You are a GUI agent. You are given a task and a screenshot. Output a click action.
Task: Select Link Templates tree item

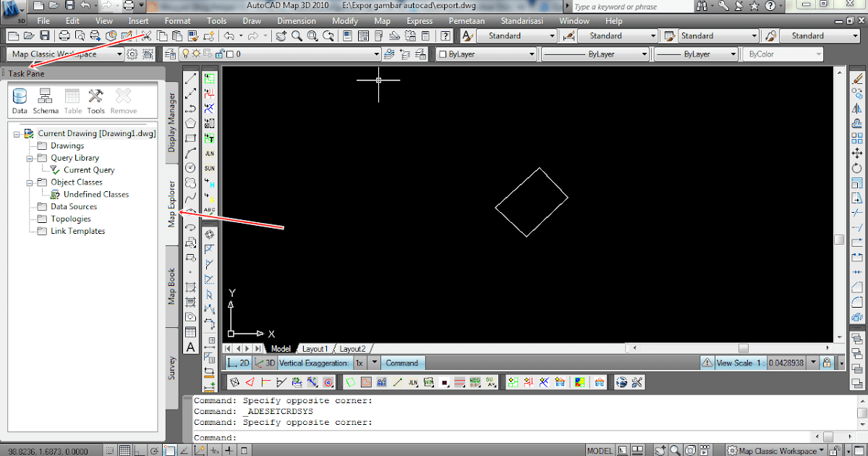tap(77, 232)
